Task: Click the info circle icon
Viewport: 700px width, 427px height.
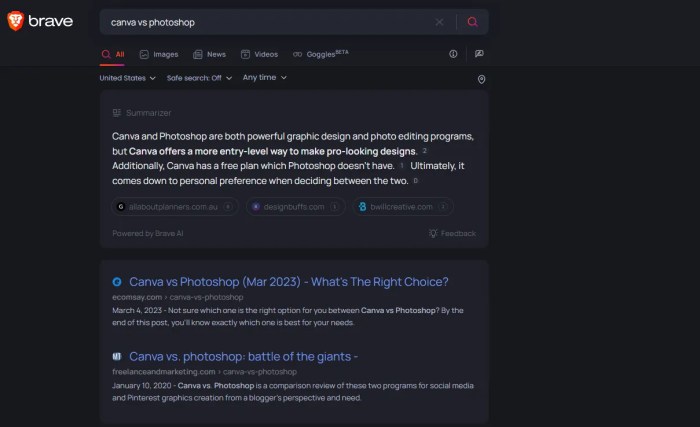Action: click(x=453, y=54)
